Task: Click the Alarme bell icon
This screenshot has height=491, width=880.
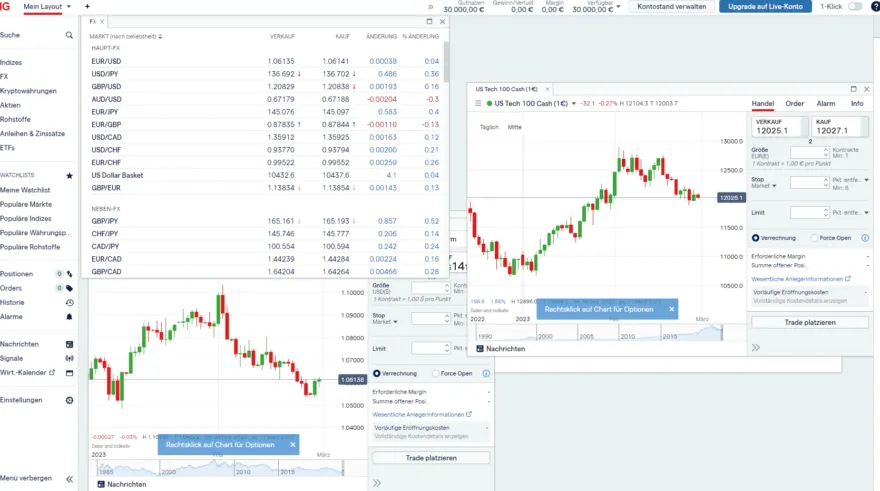Action: tap(69, 316)
